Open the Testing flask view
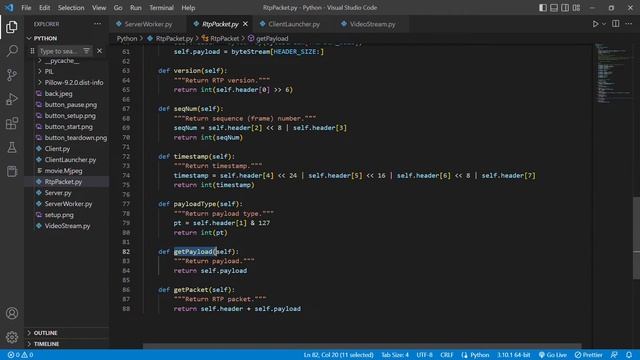 click(x=12, y=147)
